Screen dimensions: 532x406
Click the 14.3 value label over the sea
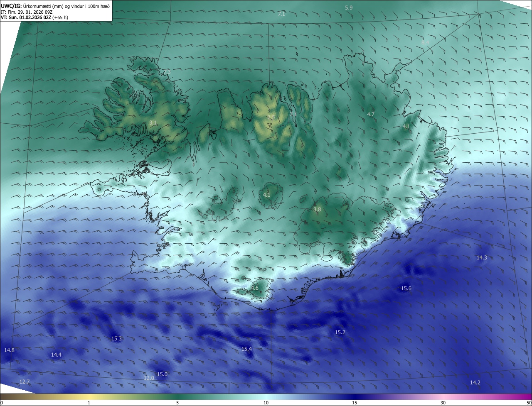coord(482,257)
